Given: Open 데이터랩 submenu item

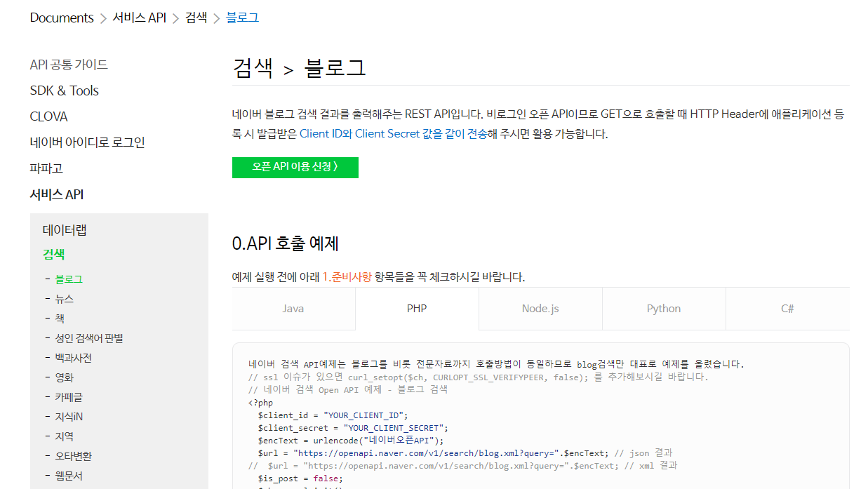Looking at the screenshot, I should pos(65,230).
